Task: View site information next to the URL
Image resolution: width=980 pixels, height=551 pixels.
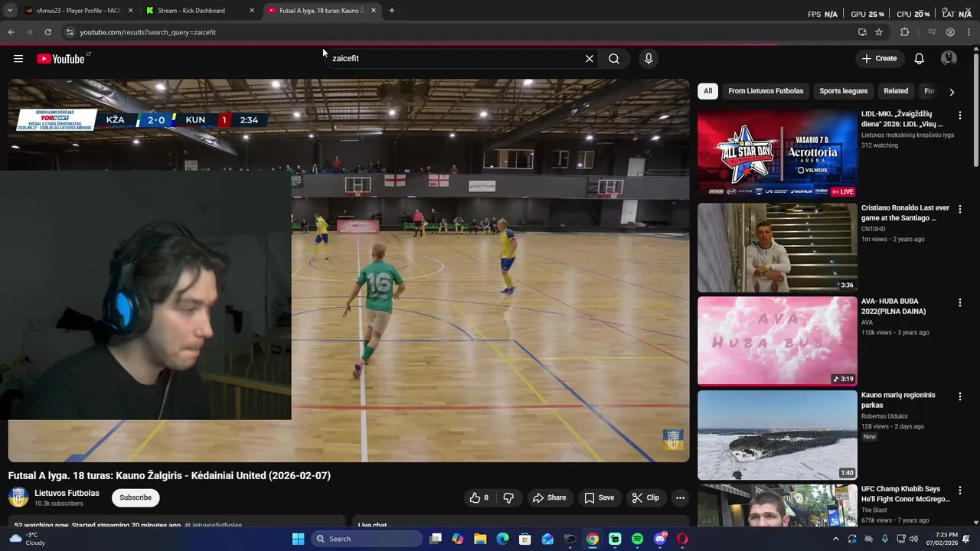Action: pyautogui.click(x=69, y=32)
